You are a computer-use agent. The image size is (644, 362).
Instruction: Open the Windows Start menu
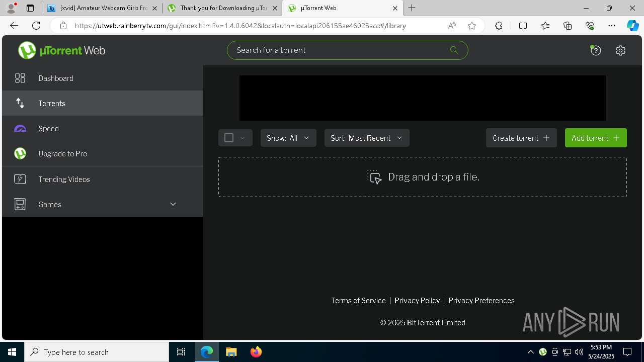coord(12,352)
